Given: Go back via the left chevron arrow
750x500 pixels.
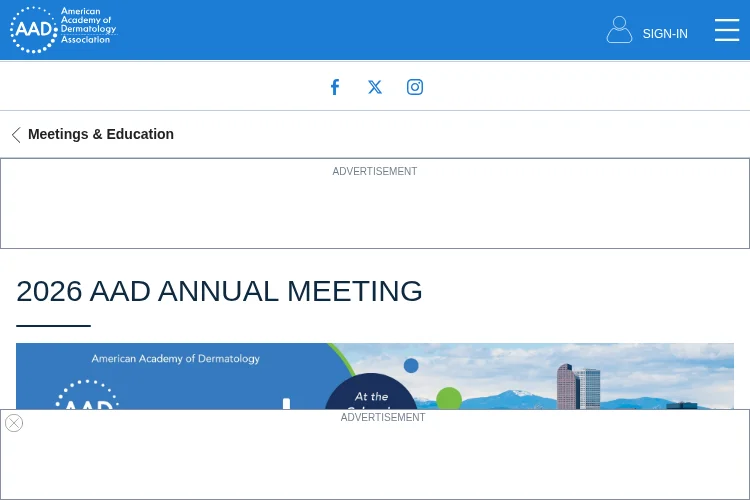Looking at the screenshot, I should (16, 135).
